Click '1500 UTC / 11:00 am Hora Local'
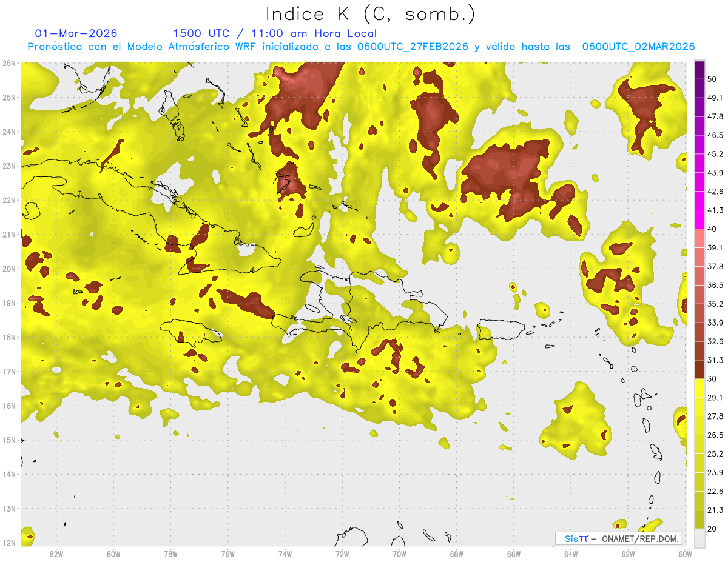 tap(275, 33)
